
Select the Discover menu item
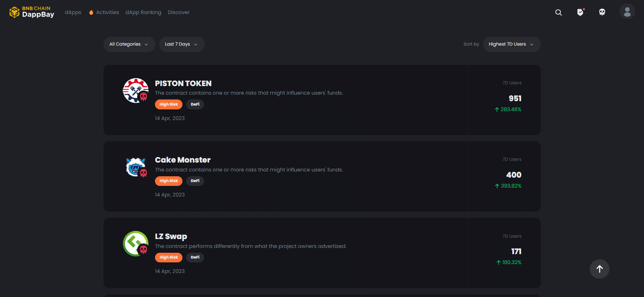point(179,12)
